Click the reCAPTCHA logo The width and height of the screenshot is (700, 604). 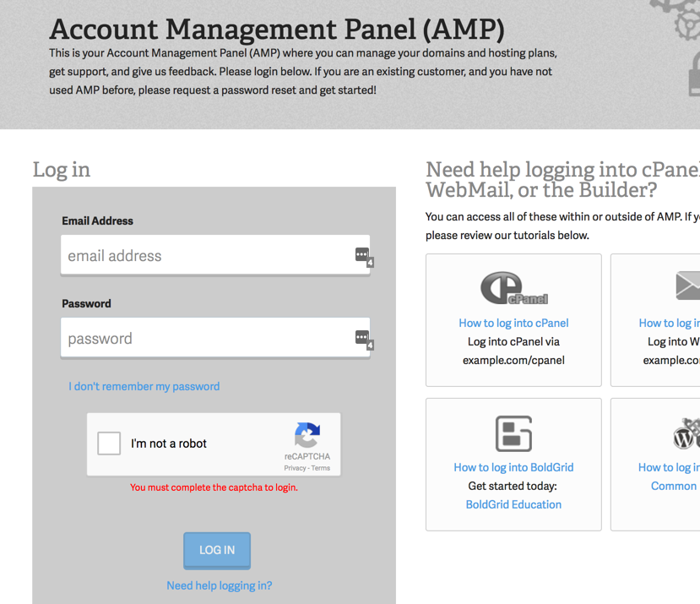point(307,435)
